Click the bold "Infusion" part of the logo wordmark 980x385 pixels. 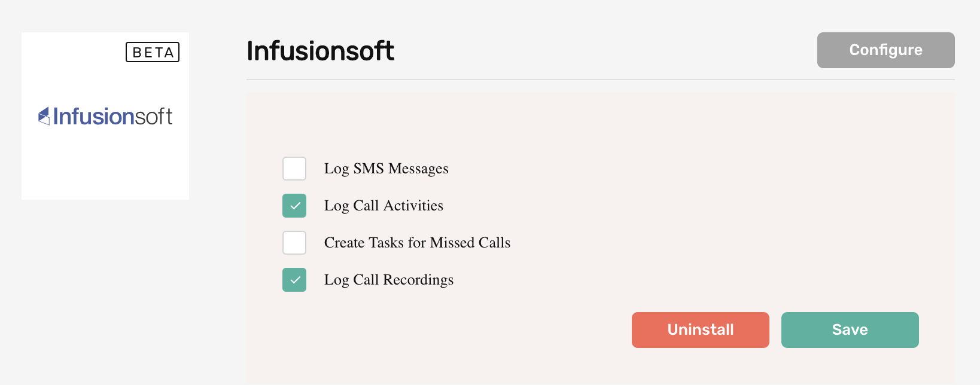94,116
